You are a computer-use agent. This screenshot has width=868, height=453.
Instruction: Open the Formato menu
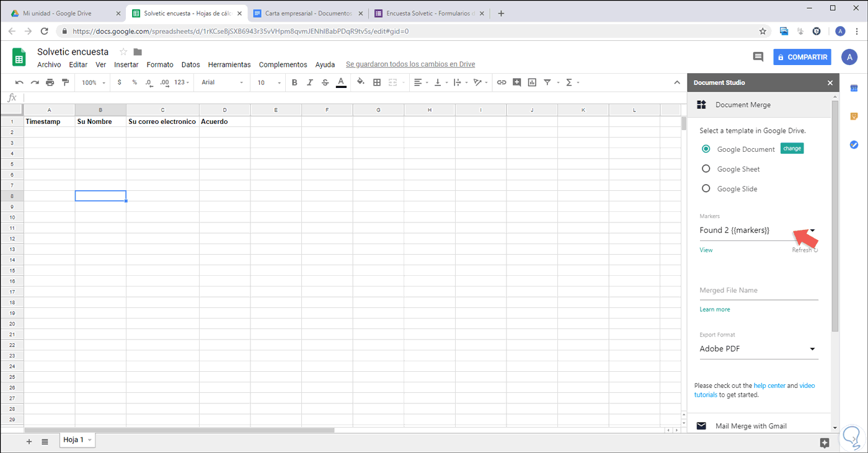(x=160, y=64)
